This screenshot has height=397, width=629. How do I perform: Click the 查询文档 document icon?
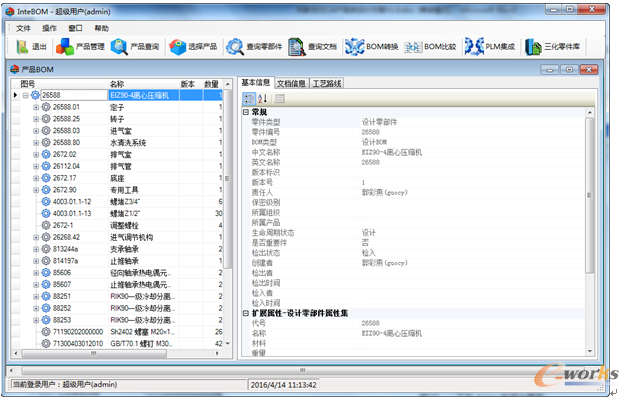click(296, 47)
